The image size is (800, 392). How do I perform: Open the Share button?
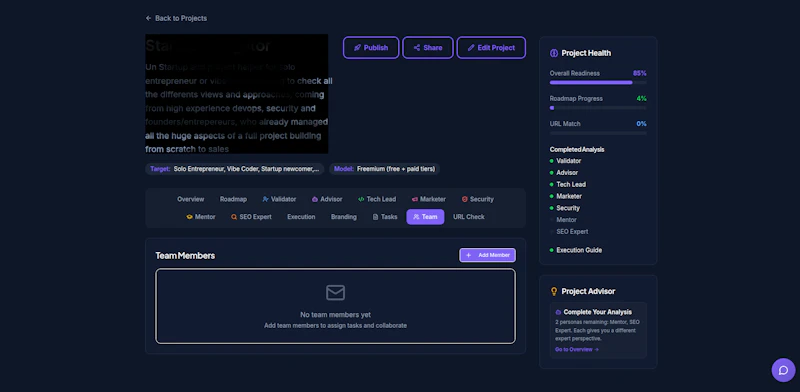(x=428, y=47)
